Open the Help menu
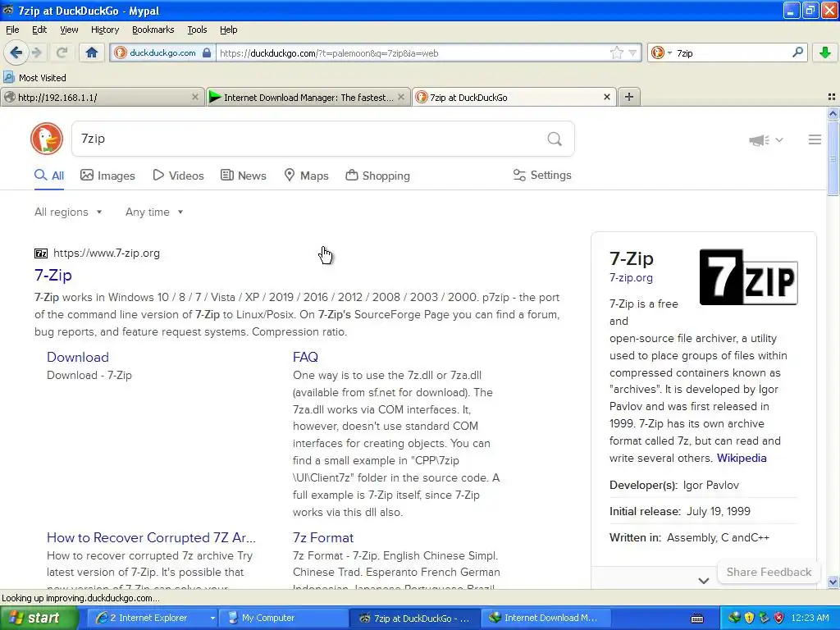 (x=228, y=30)
